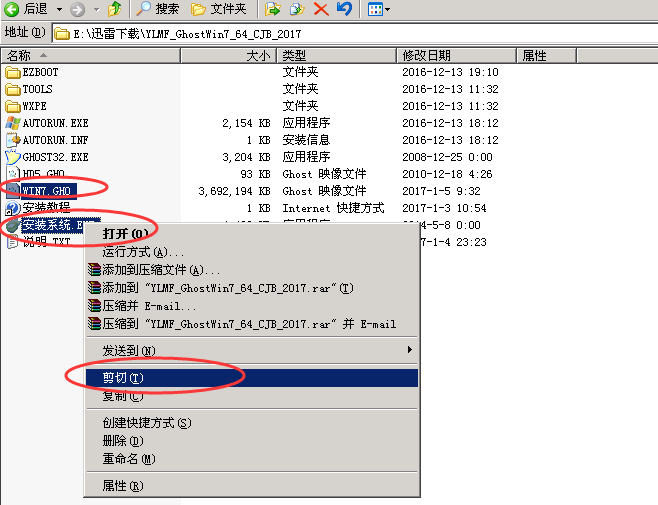Screen dimensions: 658x505
Task: Select the WIN7.GHO file icon
Action: coord(13,191)
